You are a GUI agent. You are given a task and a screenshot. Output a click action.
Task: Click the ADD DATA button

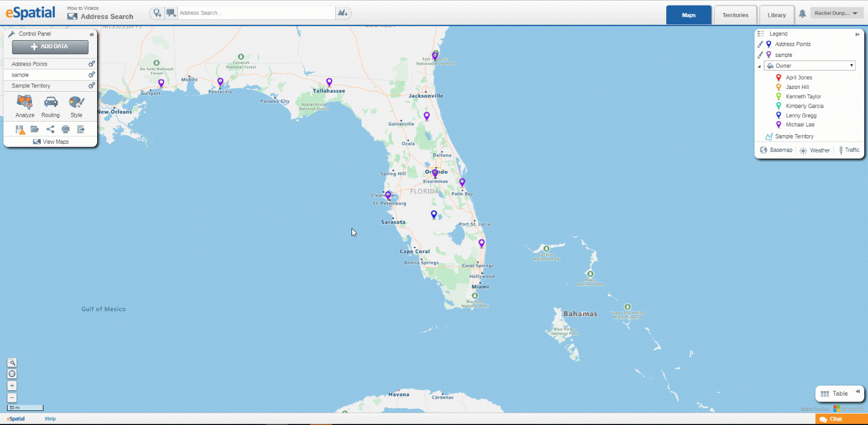coord(50,47)
